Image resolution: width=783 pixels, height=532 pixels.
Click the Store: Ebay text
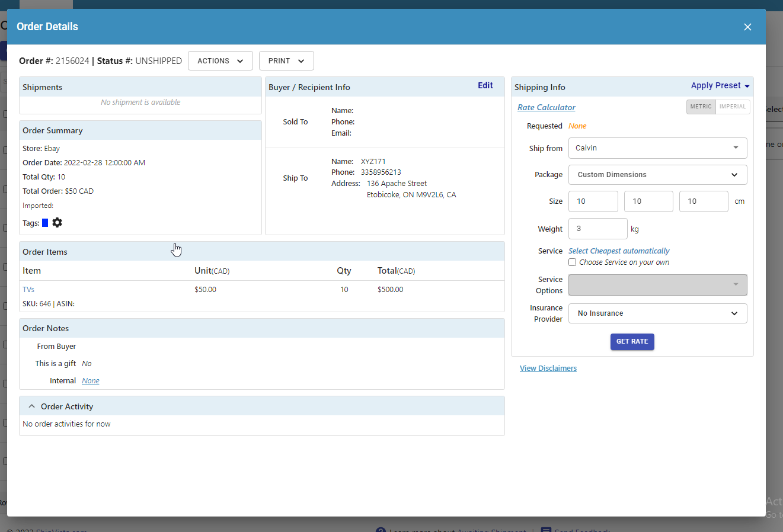pos(41,149)
